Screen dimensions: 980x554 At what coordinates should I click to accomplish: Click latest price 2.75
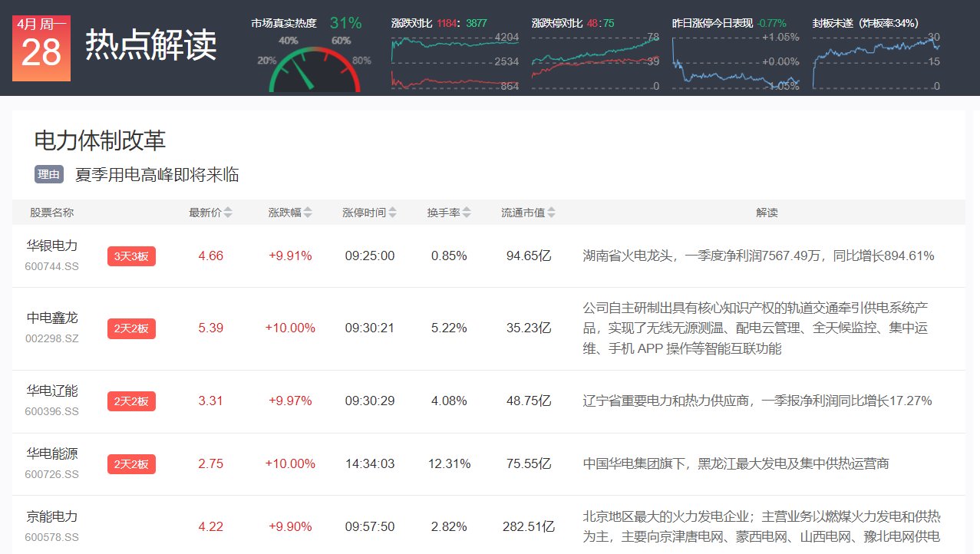click(211, 463)
